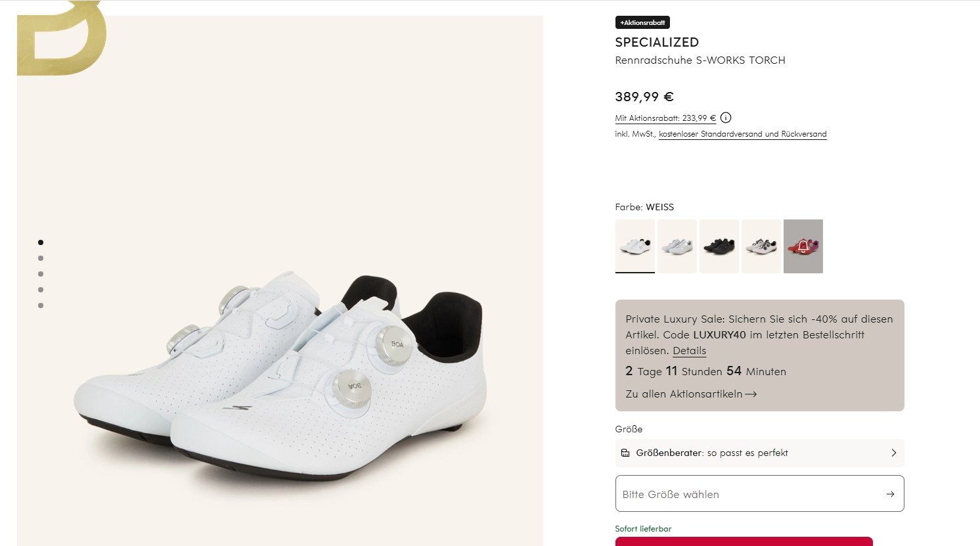
Task: Switch to the second gallery image dot
Action: click(41, 258)
